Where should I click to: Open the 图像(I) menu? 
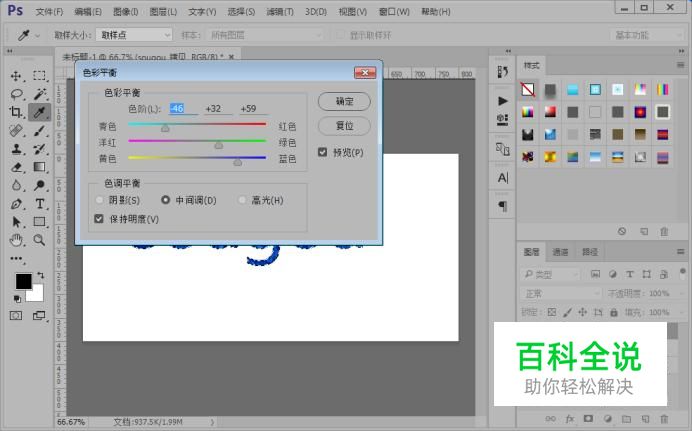click(x=126, y=12)
